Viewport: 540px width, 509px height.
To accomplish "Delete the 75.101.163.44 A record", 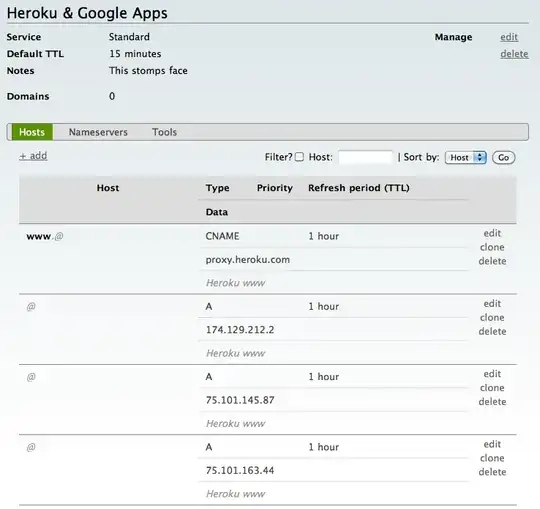I will 492,472.
